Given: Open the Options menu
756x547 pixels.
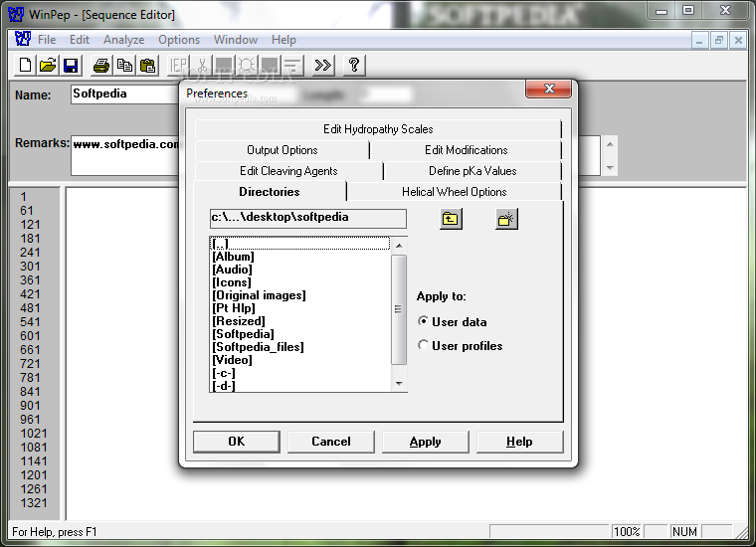Looking at the screenshot, I should pos(179,40).
